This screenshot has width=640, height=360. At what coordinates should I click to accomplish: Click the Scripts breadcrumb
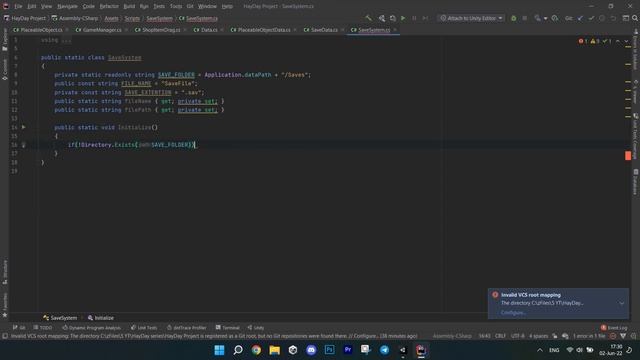click(132, 18)
